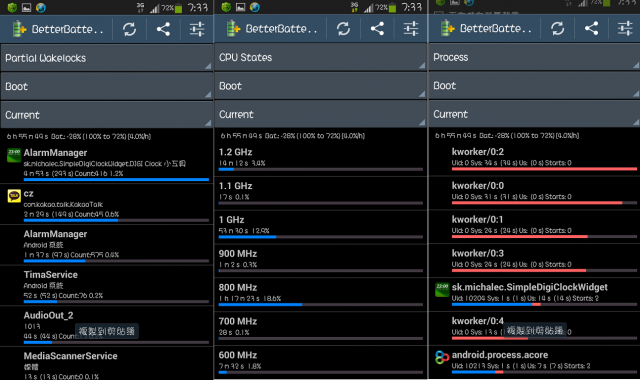
Task: Open settings sliders icon in Process screen
Action: [x=625, y=28]
